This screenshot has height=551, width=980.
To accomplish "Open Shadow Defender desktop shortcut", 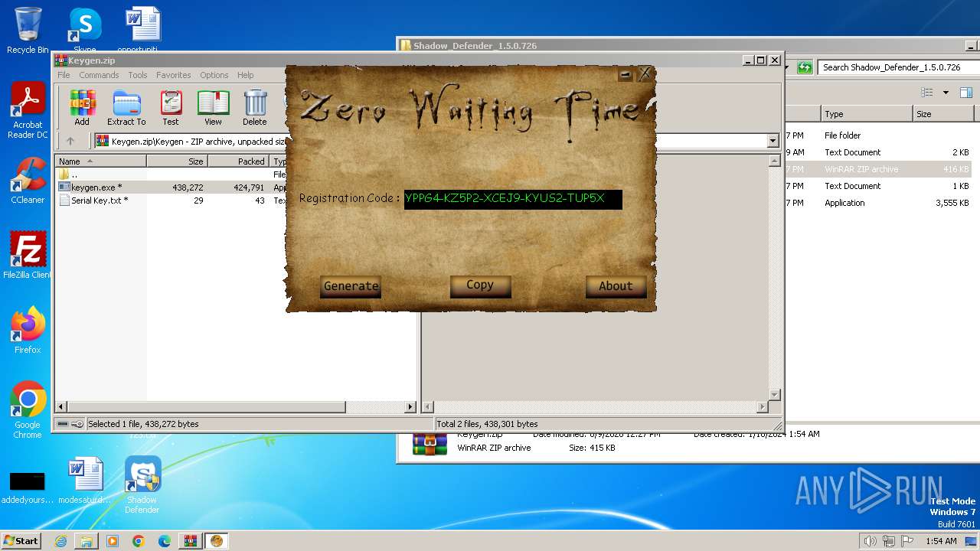I will pos(142,485).
